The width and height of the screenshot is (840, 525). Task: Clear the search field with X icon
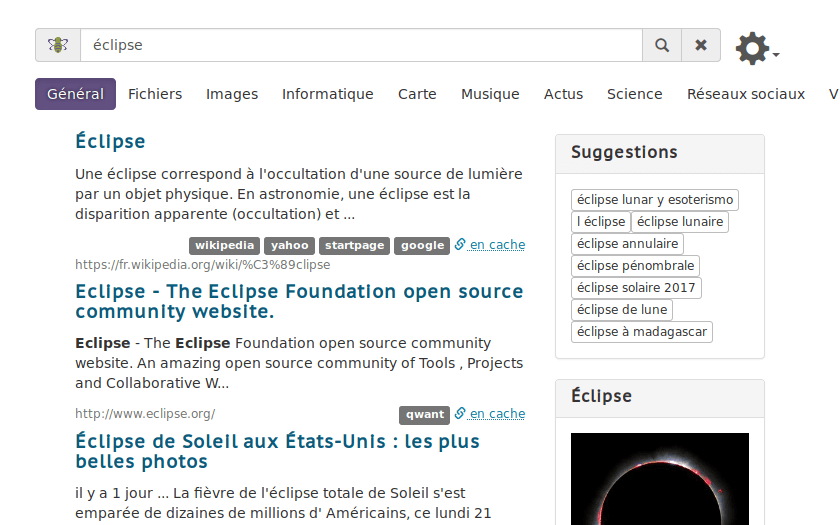click(x=701, y=45)
